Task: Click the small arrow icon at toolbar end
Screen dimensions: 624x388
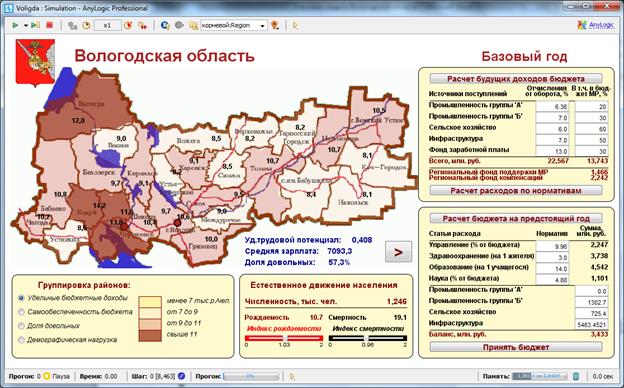Action: pos(295,25)
